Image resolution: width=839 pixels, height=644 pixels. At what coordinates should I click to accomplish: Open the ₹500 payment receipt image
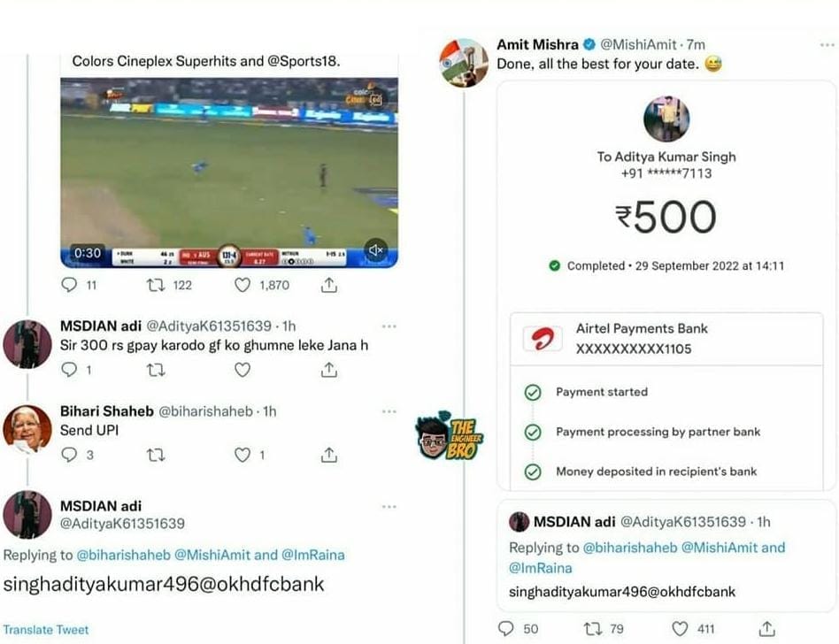click(x=666, y=285)
